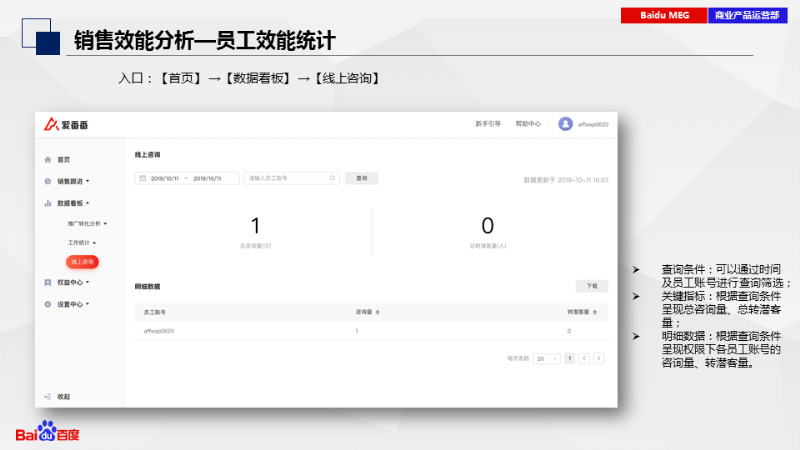Screen dimensions: 800x450
Task: Click the search magnifier icon
Action: tap(334, 178)
